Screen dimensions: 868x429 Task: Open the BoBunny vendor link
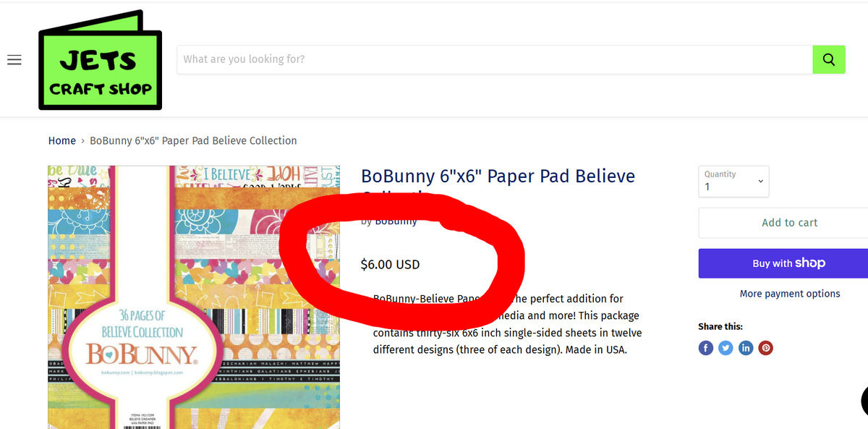point(396,221)
